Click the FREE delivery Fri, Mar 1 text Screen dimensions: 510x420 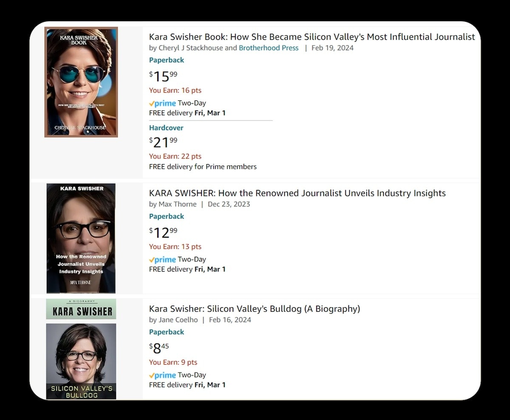click(x=187, y=113)
